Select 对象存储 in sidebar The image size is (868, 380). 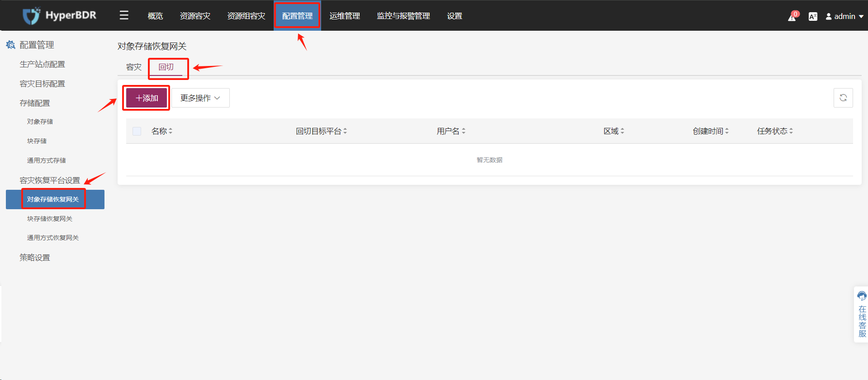click(x=40, y=122)
